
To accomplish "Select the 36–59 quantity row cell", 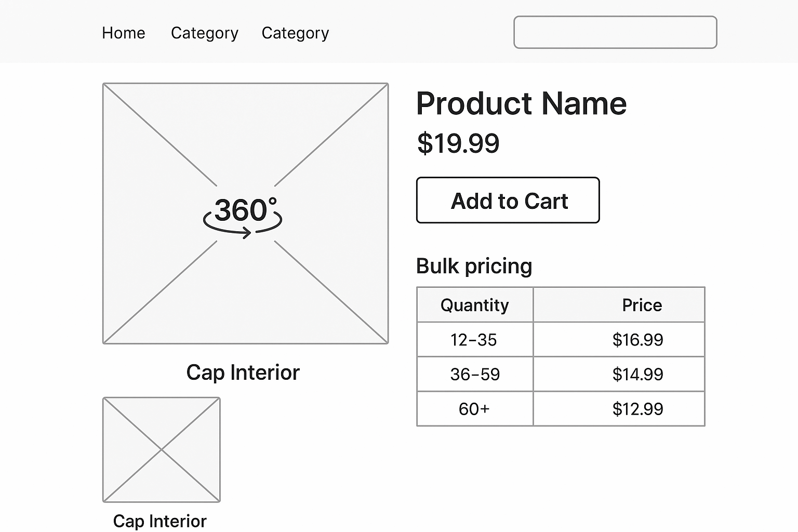I will click(475, 374).
